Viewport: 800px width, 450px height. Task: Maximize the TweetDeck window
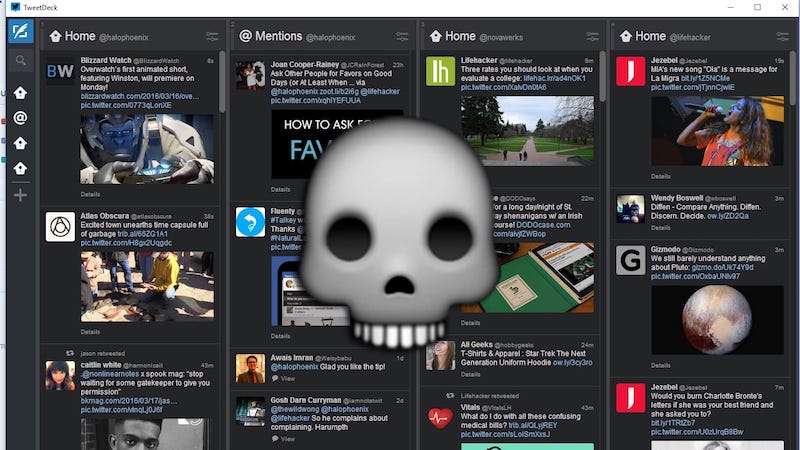point(757,7)
